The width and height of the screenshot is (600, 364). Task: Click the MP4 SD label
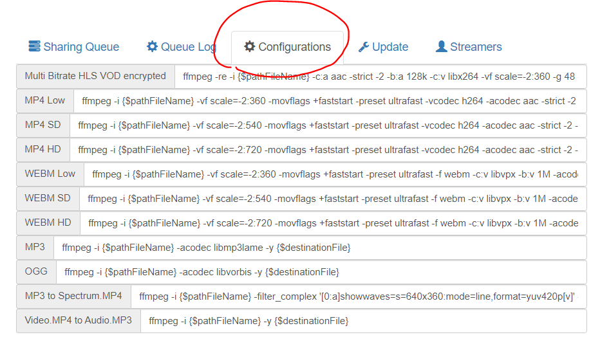click(43, 125)
